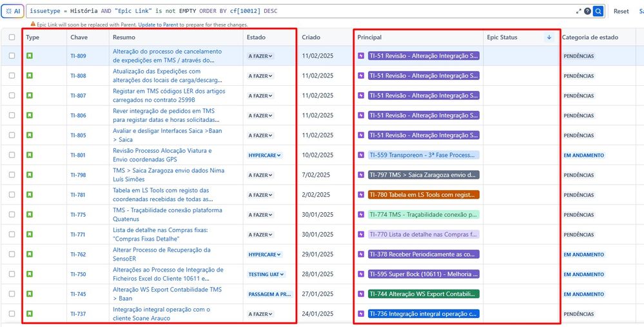644x327 pixels.
Task: Open the blue epic TI-736 Integração integral
Action: pos(424,314)
